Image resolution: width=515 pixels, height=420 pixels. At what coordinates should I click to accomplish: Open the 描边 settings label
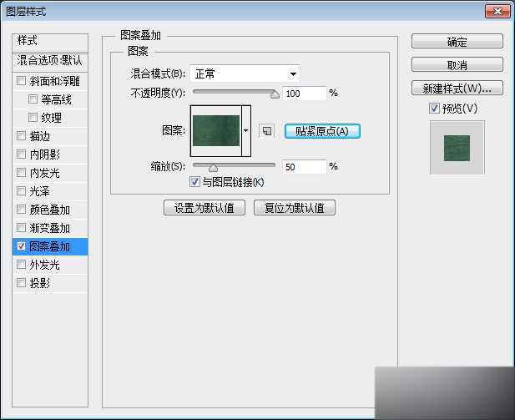[40, 136]
